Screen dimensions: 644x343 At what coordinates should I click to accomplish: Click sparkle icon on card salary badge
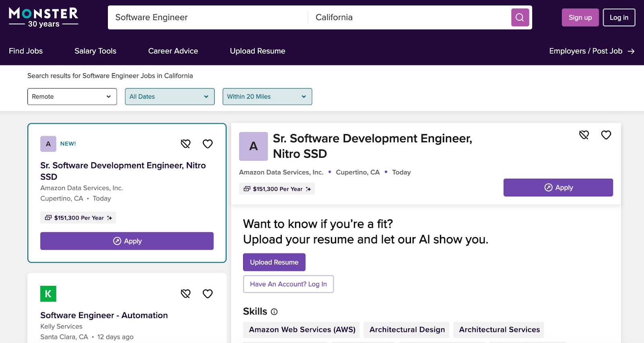(109, 218)
